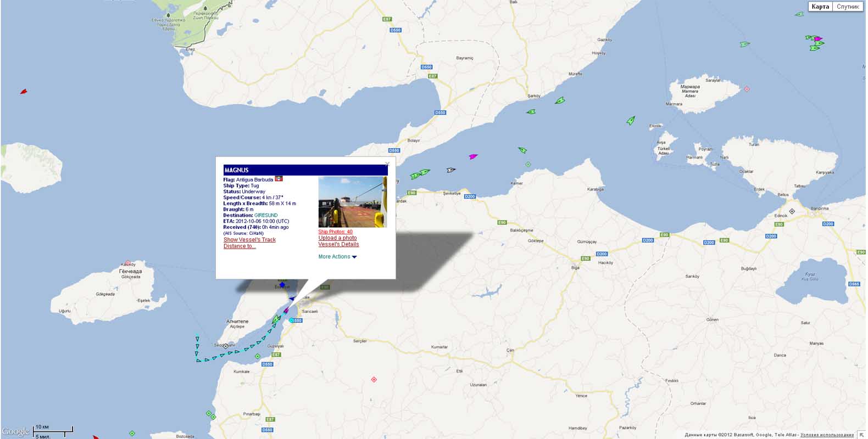The height and width of the screenshot is (439, 868).
Task: Click the magenta ship in the Marmara strait
Action: [473, 157]
